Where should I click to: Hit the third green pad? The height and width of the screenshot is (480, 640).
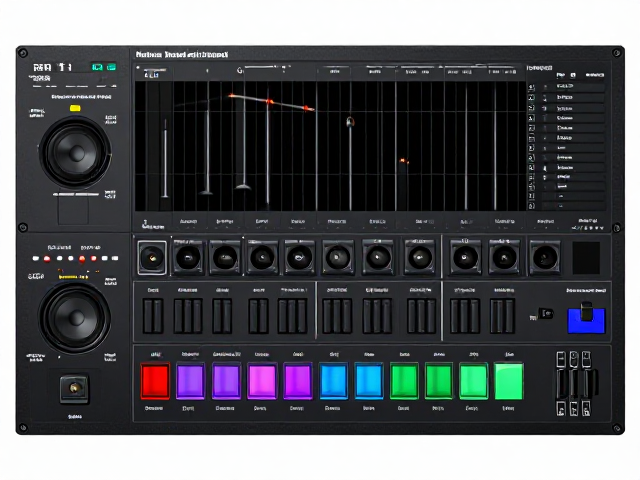(x=473, y=381)
